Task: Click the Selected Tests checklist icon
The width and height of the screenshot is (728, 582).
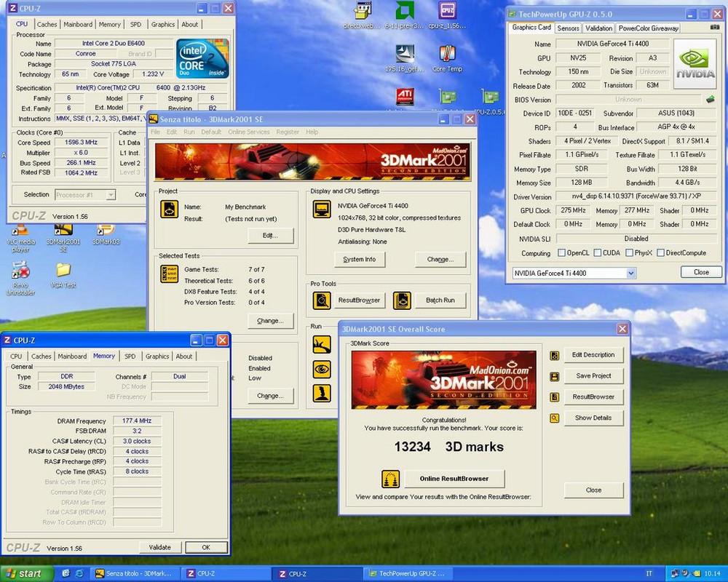Action: point(169,274)
